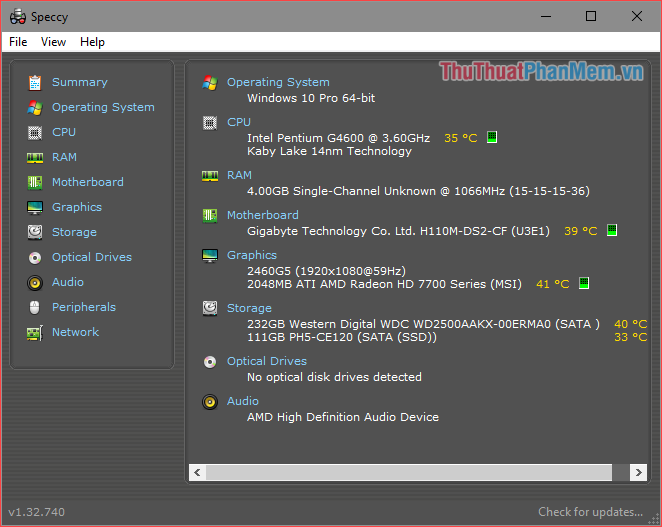Image resolution: width=662 pixels, height=527 pixels.
Task: Click the Optical Drives disc icon in main panel
Action: [210, 362]
